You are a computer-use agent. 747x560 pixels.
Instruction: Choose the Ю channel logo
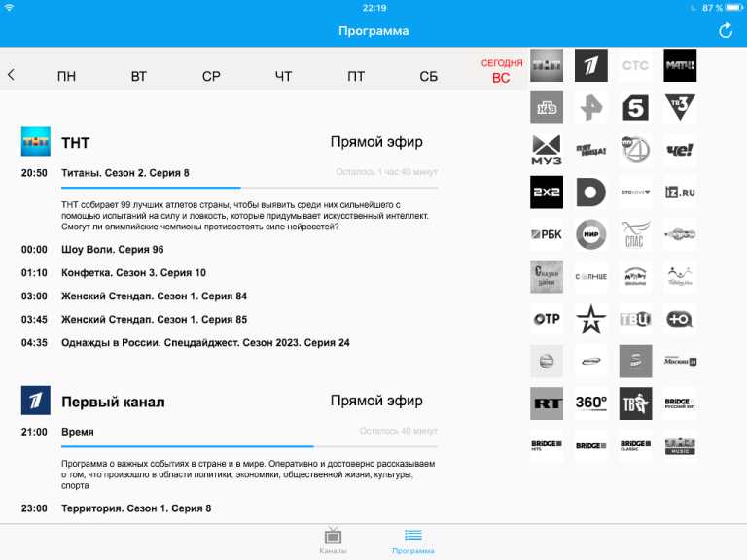[680, 319]
